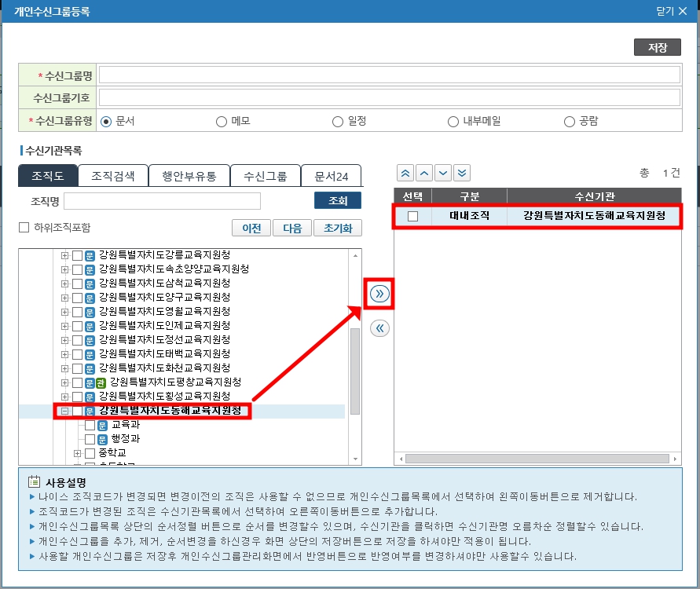Image resolution: width=700 pixels, height=589 pixels.
Task: Check the 대내조직 row checkbox in recipient table
Action: [413, 217]
